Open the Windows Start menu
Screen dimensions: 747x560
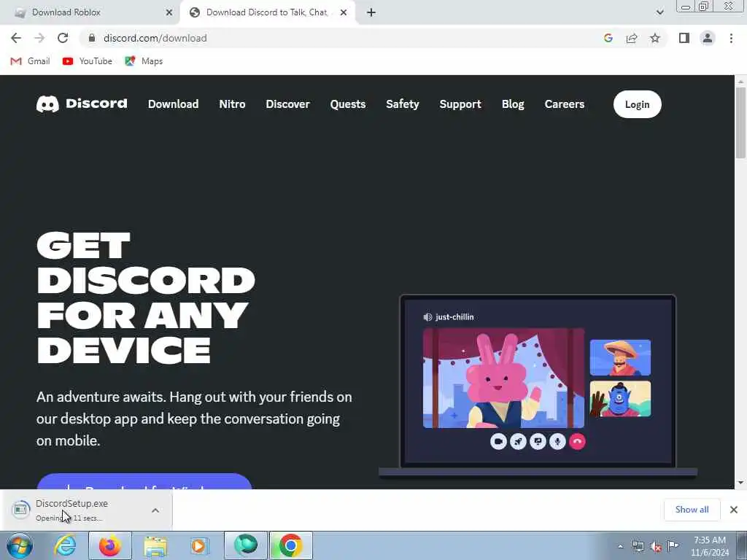(x=20, y=545)
